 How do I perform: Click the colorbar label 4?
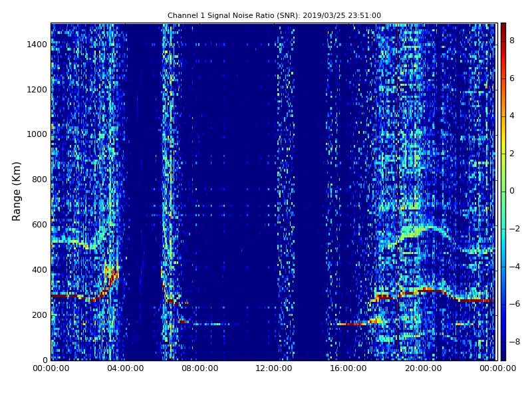click(x=512, y=116)
